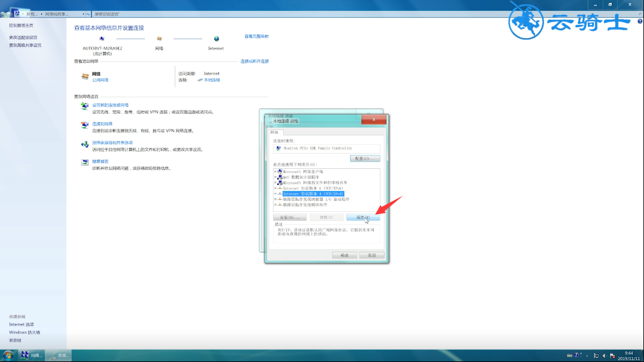
Task: Click the 本地 taskbar button
Action: point(57,355)
